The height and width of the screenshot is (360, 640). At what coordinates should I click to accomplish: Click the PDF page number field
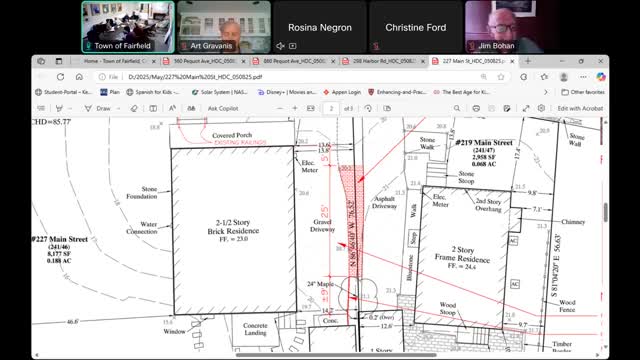coord(331,109)
